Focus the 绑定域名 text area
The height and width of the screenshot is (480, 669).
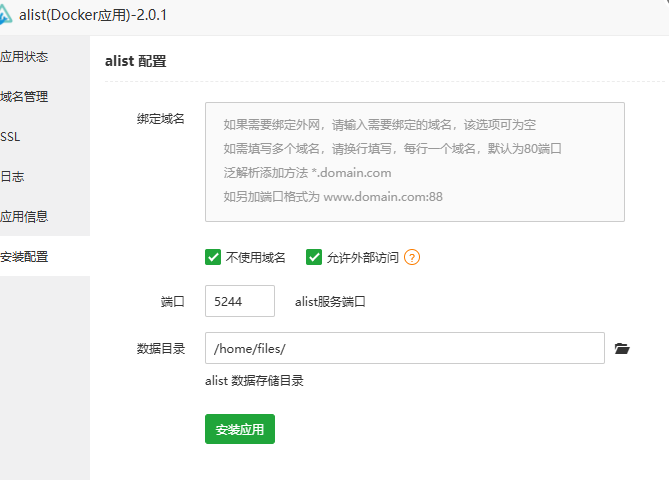tap(415, 162)
